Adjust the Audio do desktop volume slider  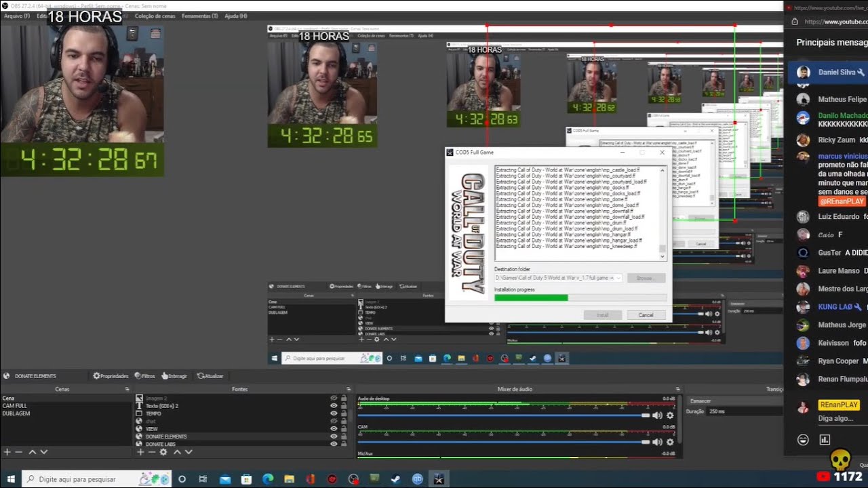coord(503,415)
